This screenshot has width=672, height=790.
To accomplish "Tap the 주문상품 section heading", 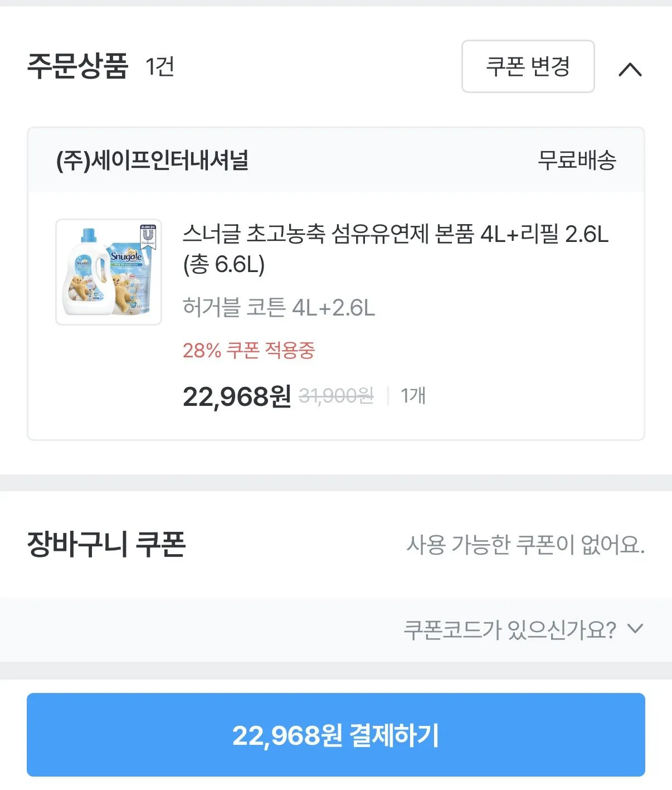I will click(x=77, y=66).
